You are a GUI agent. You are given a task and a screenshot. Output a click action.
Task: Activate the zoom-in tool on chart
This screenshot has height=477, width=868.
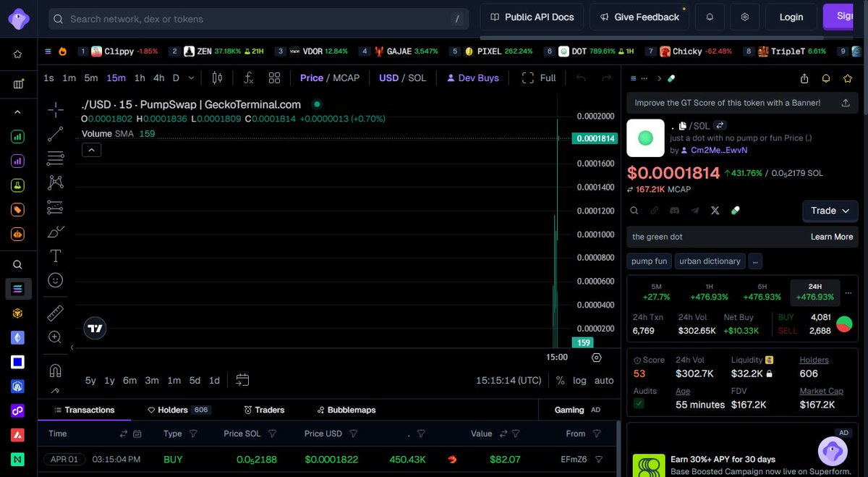pyautogui.click(x=56, y=337)
